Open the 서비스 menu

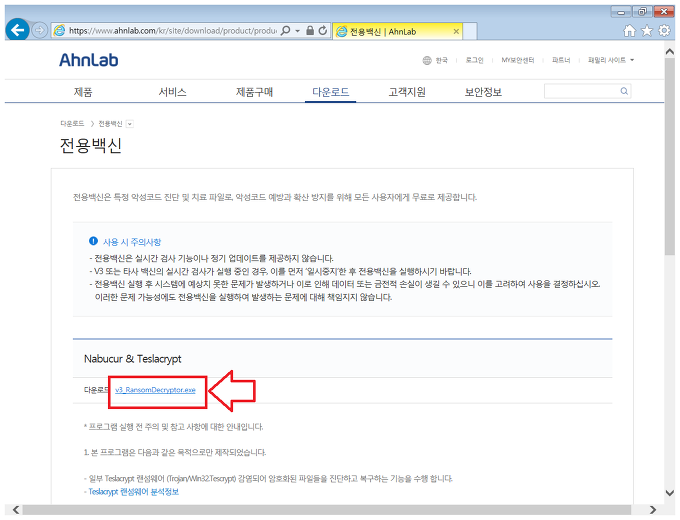tap(172, 92)
